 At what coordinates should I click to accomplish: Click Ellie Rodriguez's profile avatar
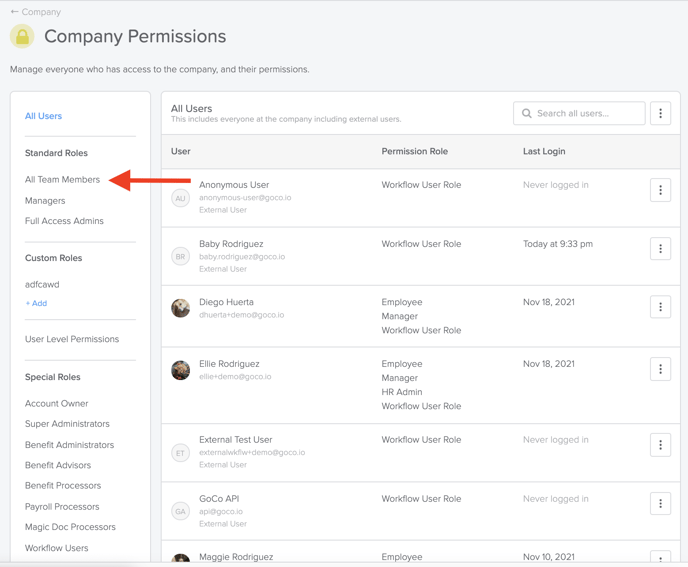tap(180, 370)
